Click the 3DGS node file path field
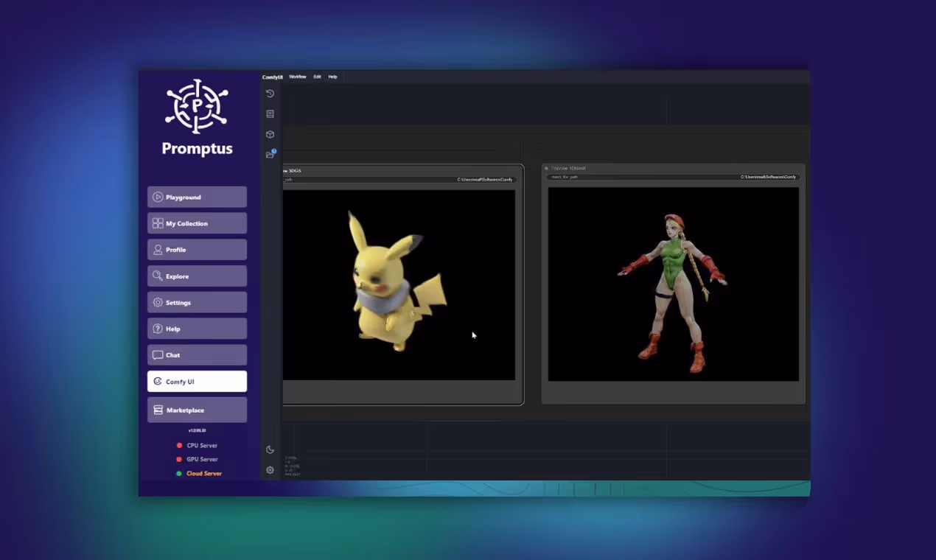Viewport: 936px width, 560px height. [x=399, y=179]
